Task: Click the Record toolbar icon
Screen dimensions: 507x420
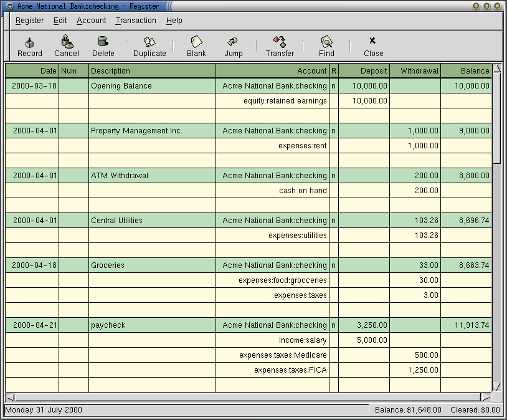Action: click(30, 47)
